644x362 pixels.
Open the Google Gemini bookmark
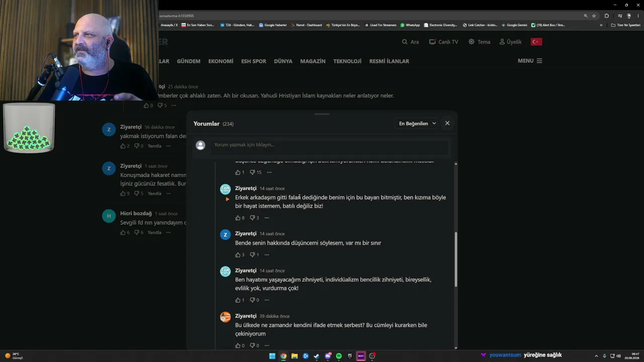[x=514, y=25]
